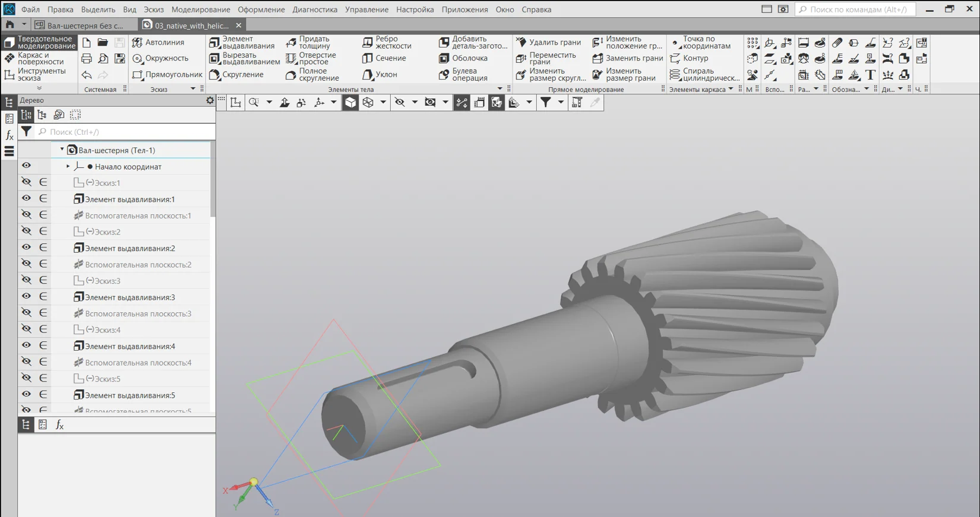The height and width of the screenshot is (517, 980).
Task: Start Элемент выдавливания extrude command
Action: click(x=242, y=42)
